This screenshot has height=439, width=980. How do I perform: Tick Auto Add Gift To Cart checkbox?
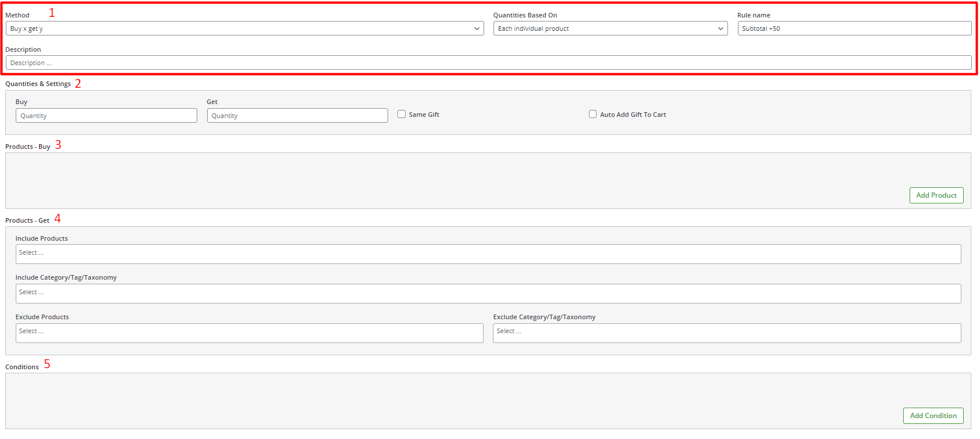coord(592,115)
